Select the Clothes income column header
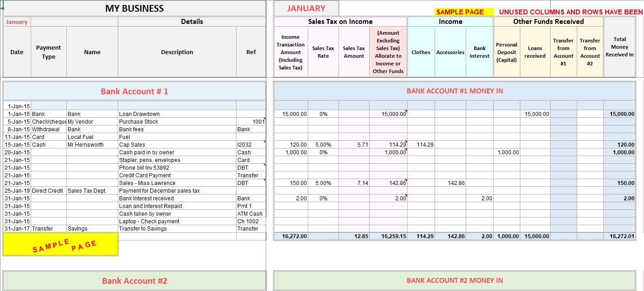The image size is (644, 291). point(421,52)
